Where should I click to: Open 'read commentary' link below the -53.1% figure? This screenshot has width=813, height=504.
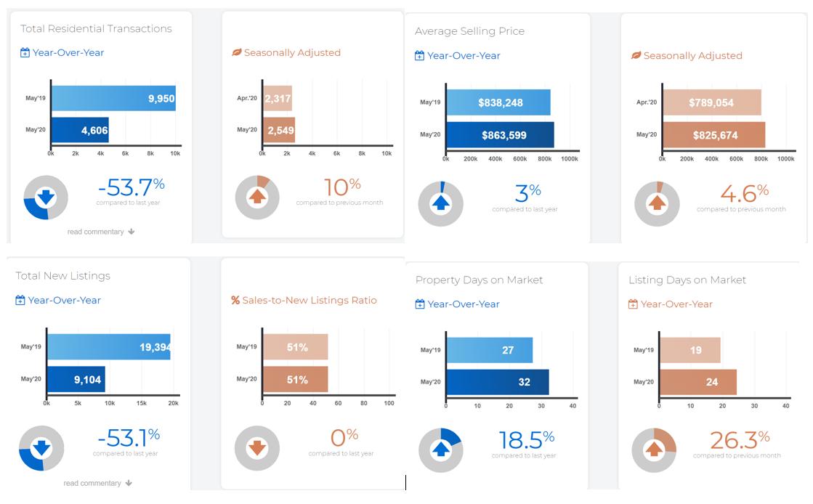coord(92,483)
